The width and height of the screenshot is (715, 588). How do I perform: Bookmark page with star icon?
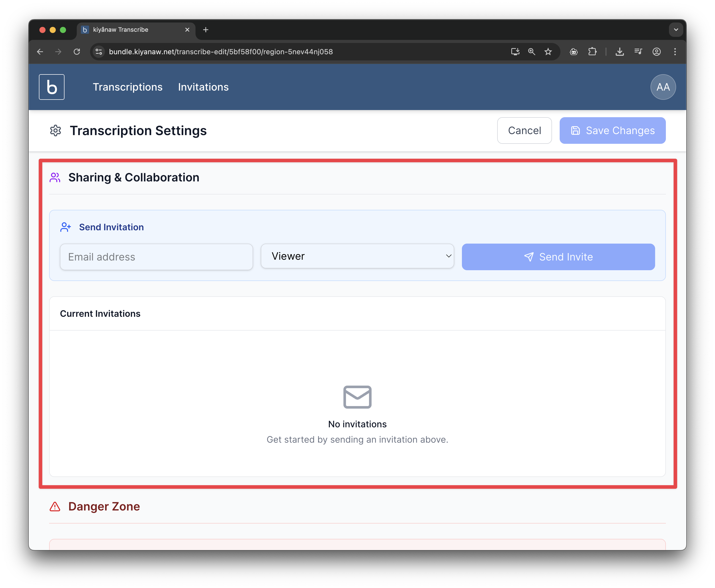(548, 52)
